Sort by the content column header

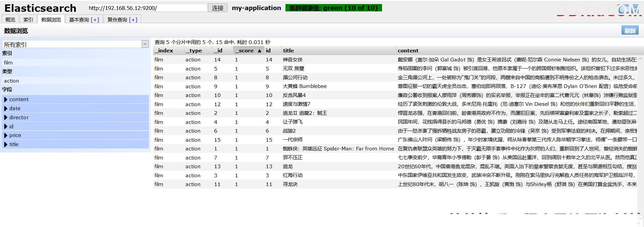[x=517, y=51]
